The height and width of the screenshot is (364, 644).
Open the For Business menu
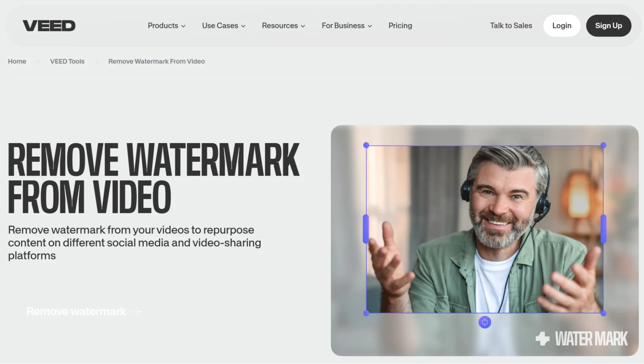[x=347, y=25]
